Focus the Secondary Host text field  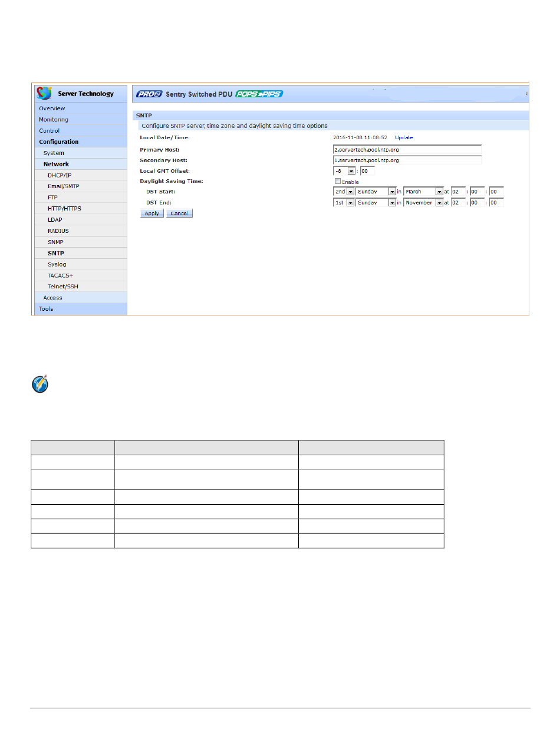[407, 160]
